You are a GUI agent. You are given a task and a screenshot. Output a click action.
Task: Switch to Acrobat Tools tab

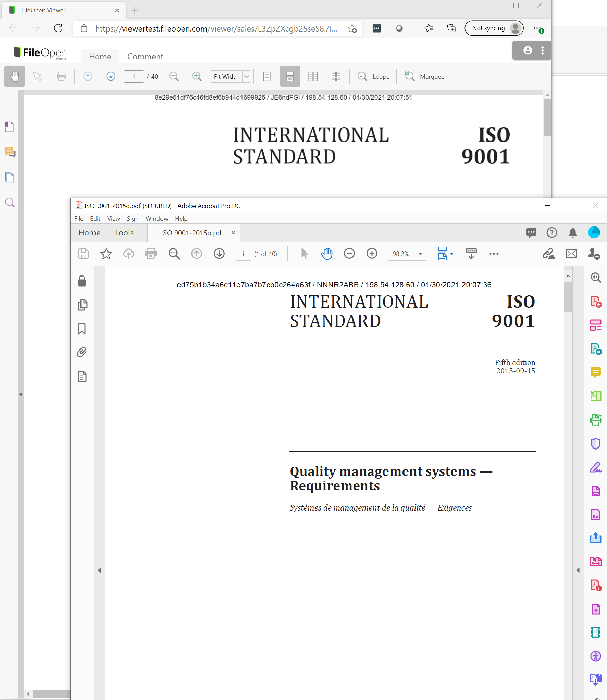124,233
